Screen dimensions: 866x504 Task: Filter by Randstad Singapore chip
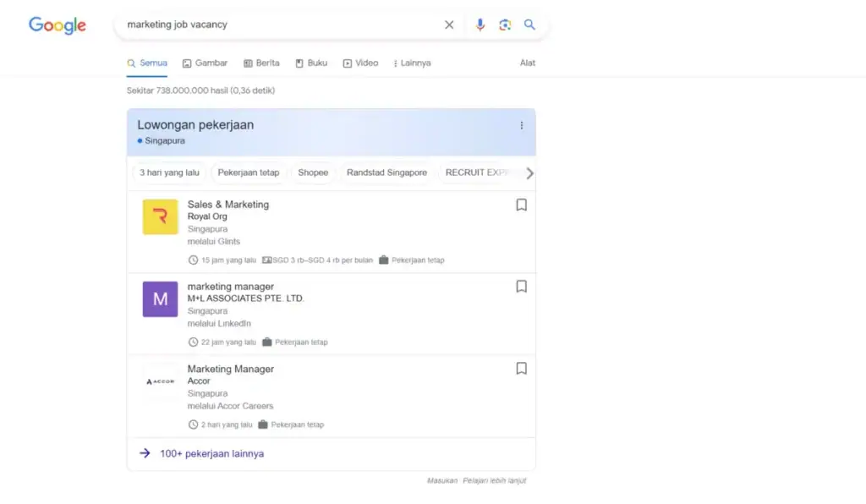pyautogui.click(x=386, y=173)
